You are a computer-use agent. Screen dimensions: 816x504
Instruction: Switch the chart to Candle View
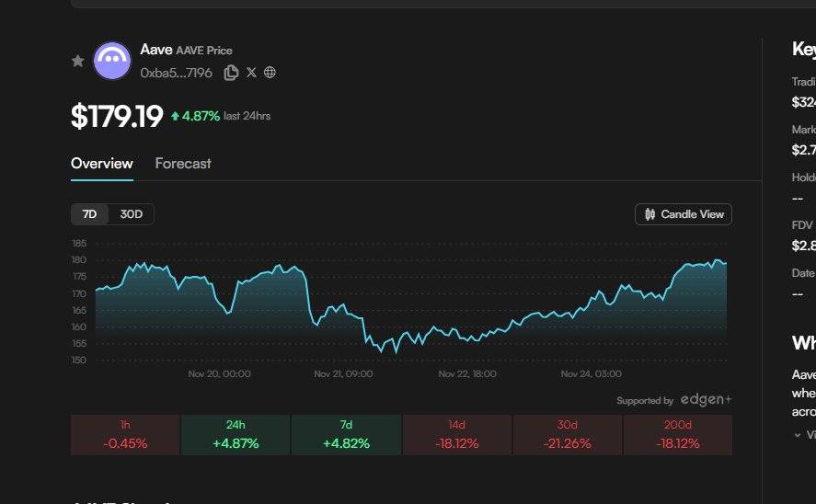(684, 214)
